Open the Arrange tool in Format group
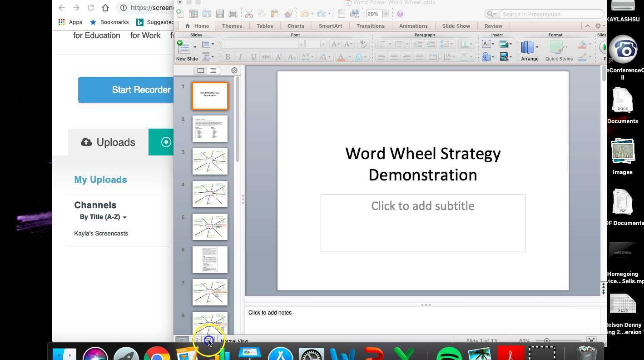 (x=528, y=48)
